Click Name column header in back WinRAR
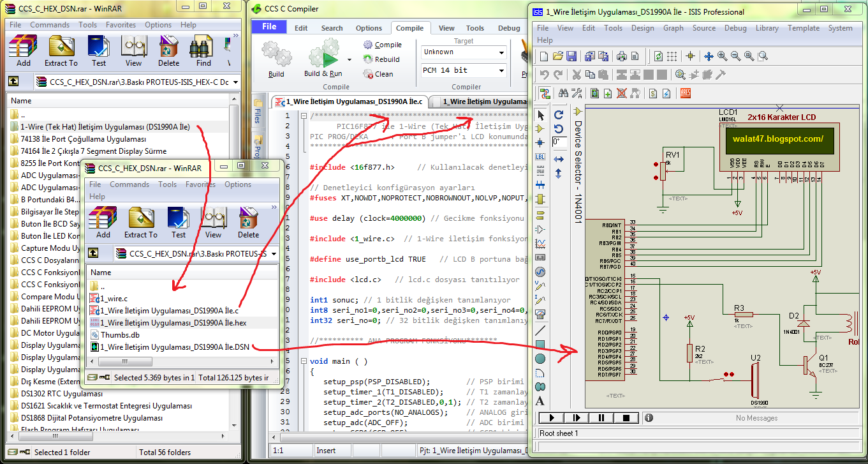868x464 pixels. [x=118, y=101]
